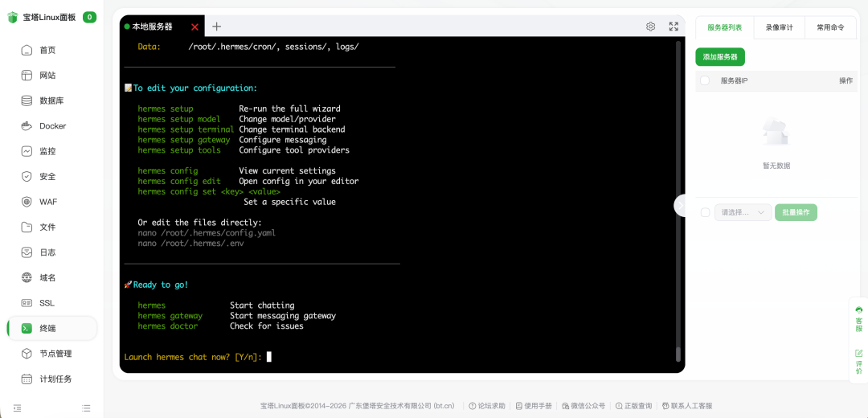Click 'Ready to go!' heading text
868x418 pixels.
click(x=161, y=285)
